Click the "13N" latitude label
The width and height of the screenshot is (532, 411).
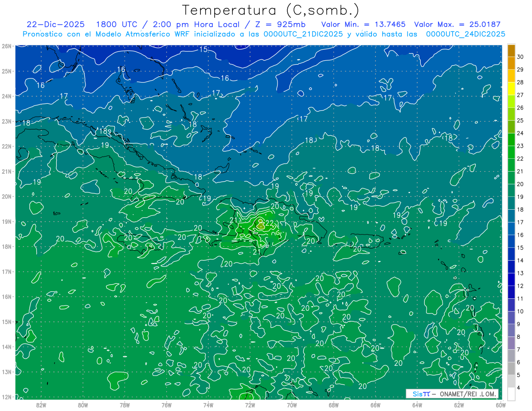coord(6,372)
